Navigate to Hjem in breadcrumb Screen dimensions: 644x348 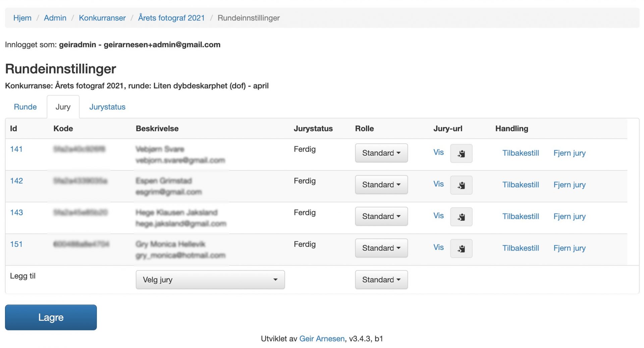click(x=22, y=18)
